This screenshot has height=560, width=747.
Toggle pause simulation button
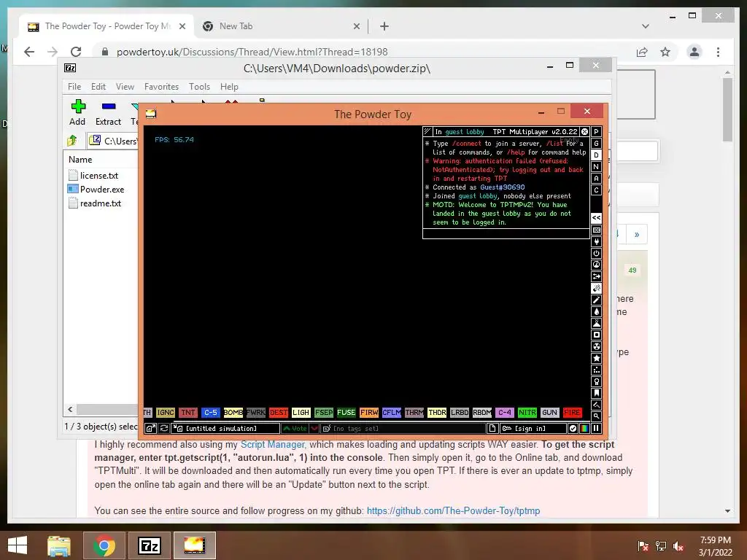pos(596,428)
